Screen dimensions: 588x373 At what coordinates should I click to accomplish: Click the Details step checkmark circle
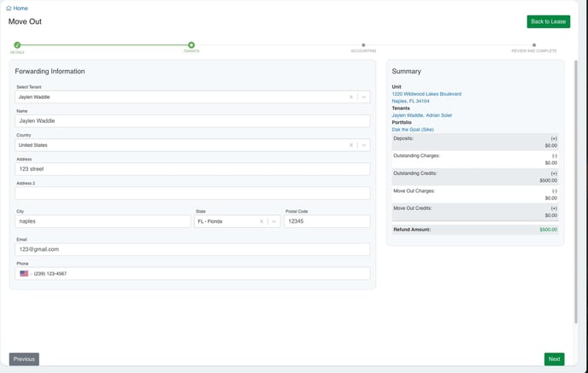(17, 45)
